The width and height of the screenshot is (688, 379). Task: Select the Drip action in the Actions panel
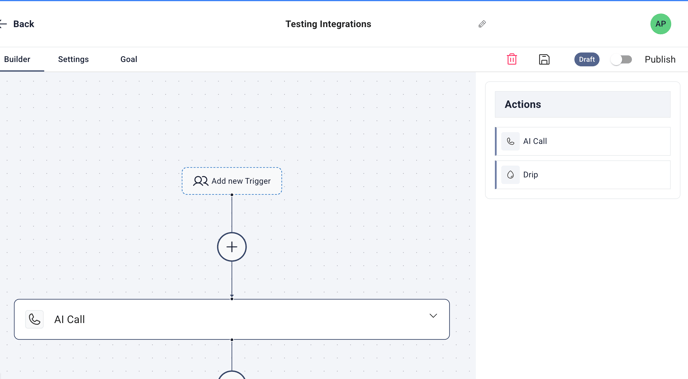(583, 175)
